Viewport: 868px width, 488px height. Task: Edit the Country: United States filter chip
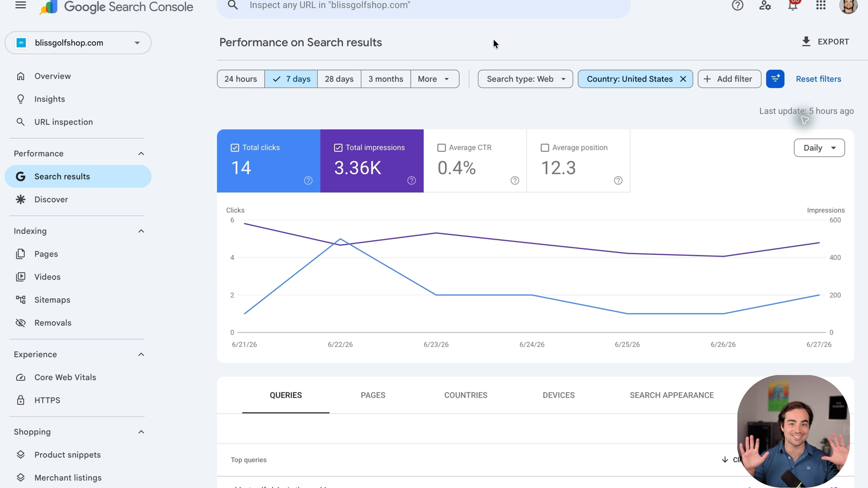629,79
